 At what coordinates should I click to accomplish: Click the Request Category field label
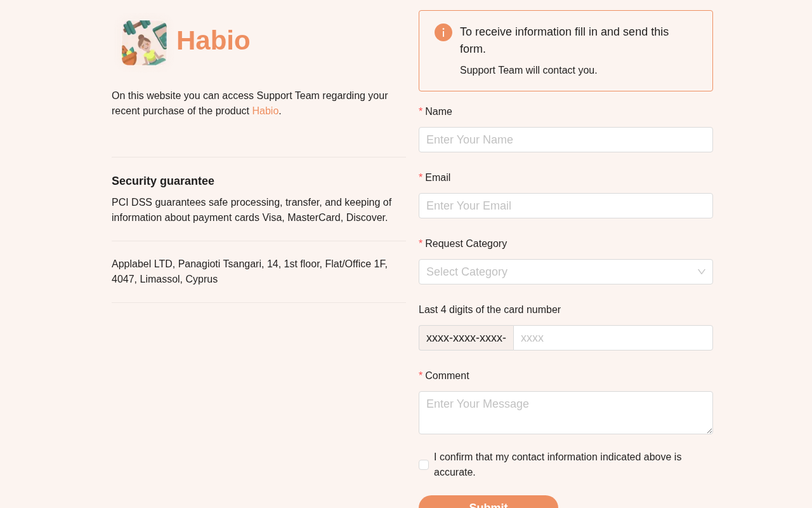(x=466, y=244)
